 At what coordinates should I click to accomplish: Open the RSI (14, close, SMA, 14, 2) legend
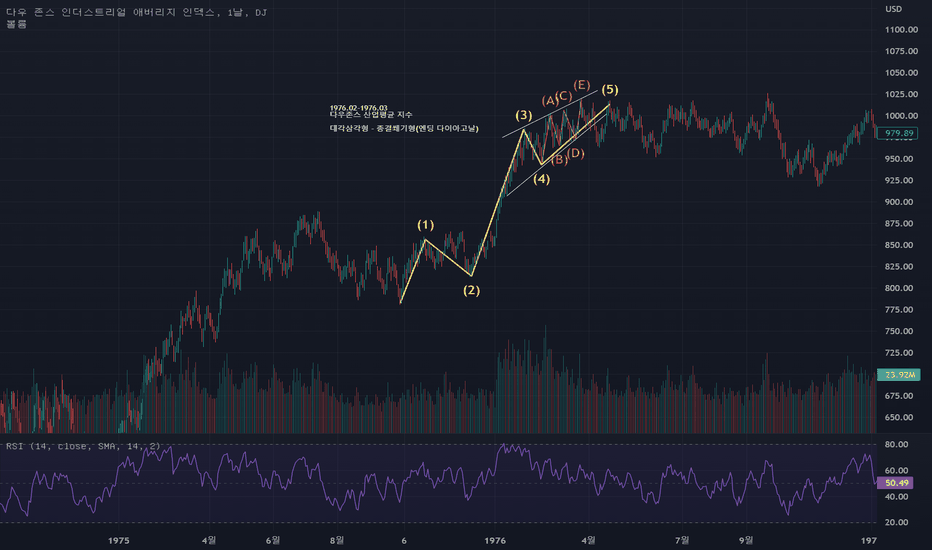coord(83,446)
